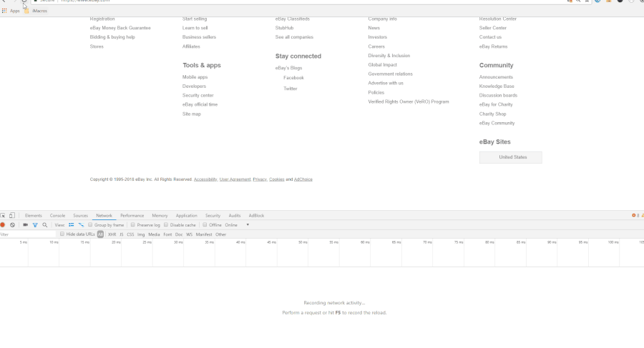Image resolution: width=644 pixels, height=348 pixels.
Task: Filter requests by Font
Action: (x=167, y=234)
